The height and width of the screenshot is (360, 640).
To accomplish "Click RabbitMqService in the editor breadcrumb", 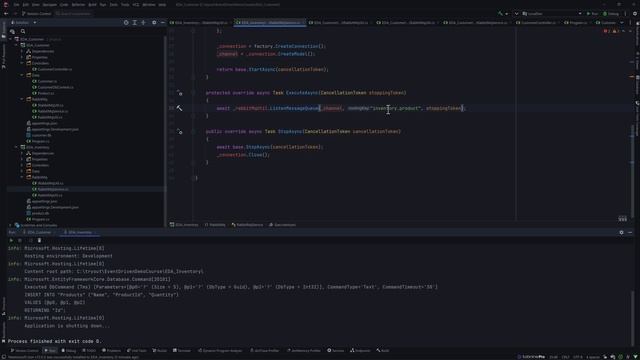I will pyautogui.click(x=247, y=225).
